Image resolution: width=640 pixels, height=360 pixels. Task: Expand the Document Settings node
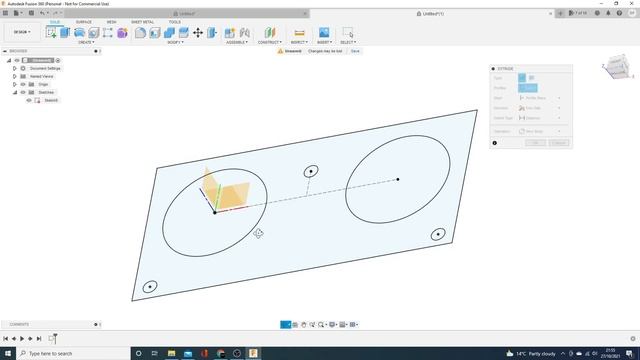click(15, 69)
